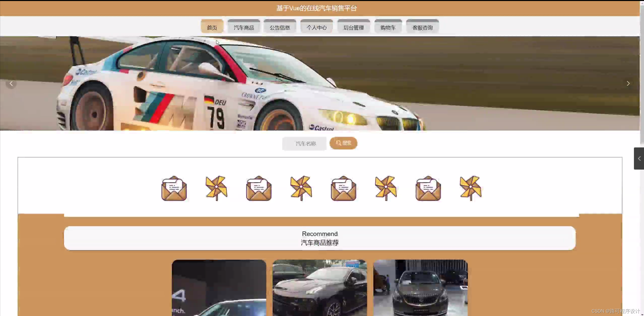Show previous carousel banner slide
Viewport: 644px width, 316px height.
point(11,84)
